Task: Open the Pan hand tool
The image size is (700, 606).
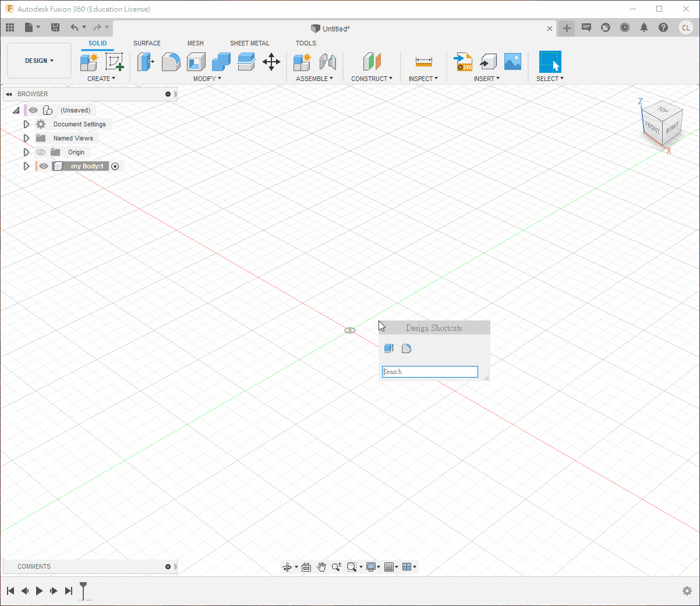Action: (x=321, y=567)
